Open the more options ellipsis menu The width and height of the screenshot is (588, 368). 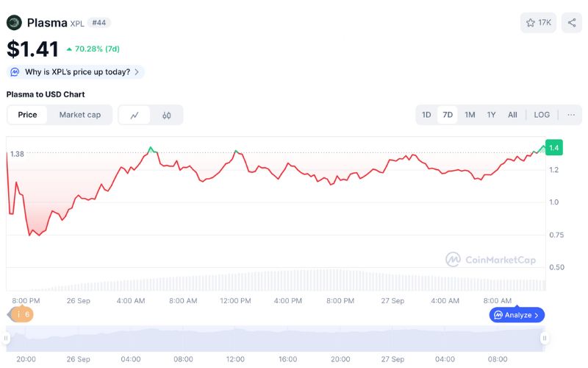(x=571, y=115)
